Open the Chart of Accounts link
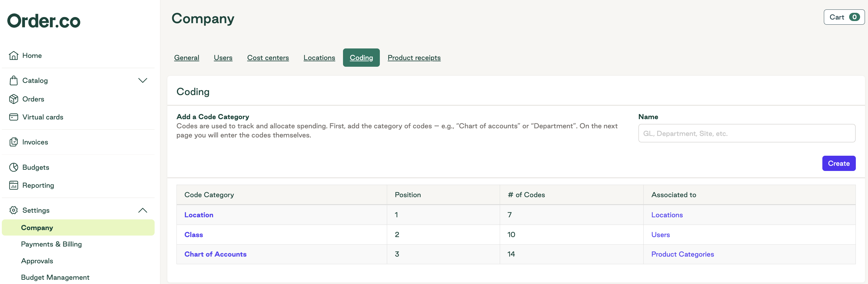 pyautogui.click(x=215, y=254)
